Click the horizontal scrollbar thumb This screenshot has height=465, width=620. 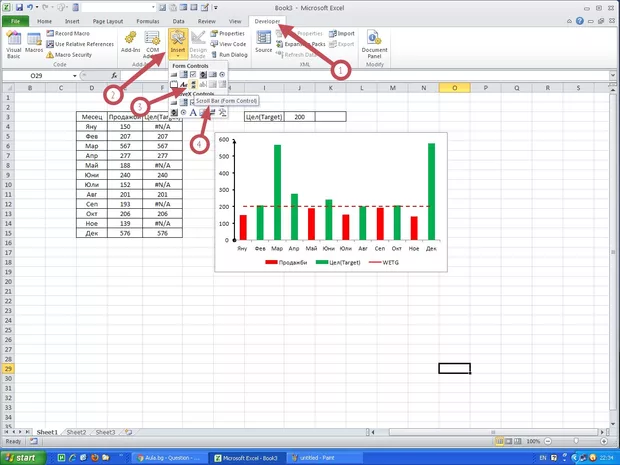click(x=493, y=432)
